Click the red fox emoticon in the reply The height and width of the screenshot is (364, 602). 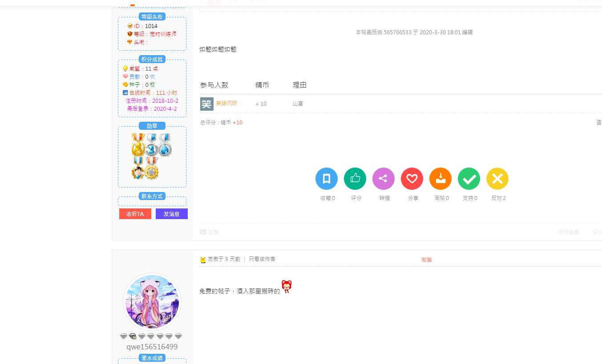pos(287,287)
